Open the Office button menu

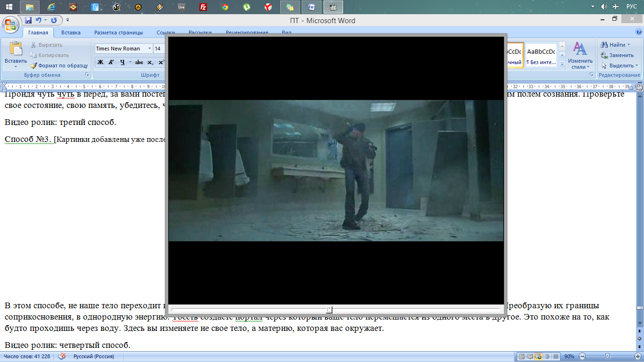(x=10, y=24)
